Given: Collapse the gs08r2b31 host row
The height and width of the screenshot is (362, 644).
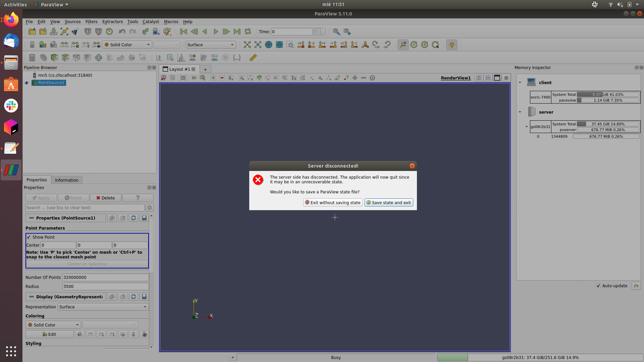Looking at the screenshot, I should pyautogui.click(x=527, y=127).
